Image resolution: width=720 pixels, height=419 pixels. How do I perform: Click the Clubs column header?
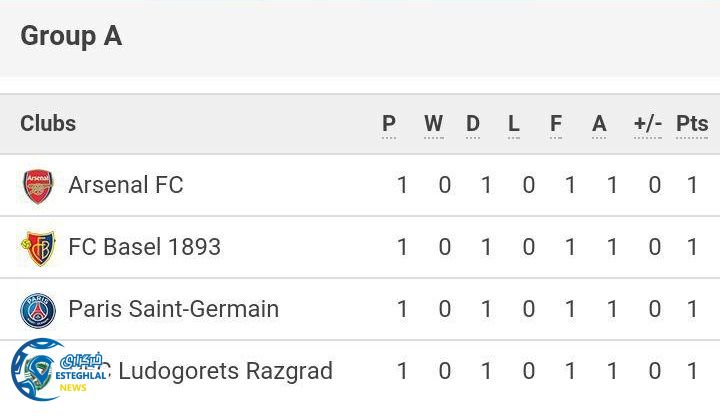48,123
